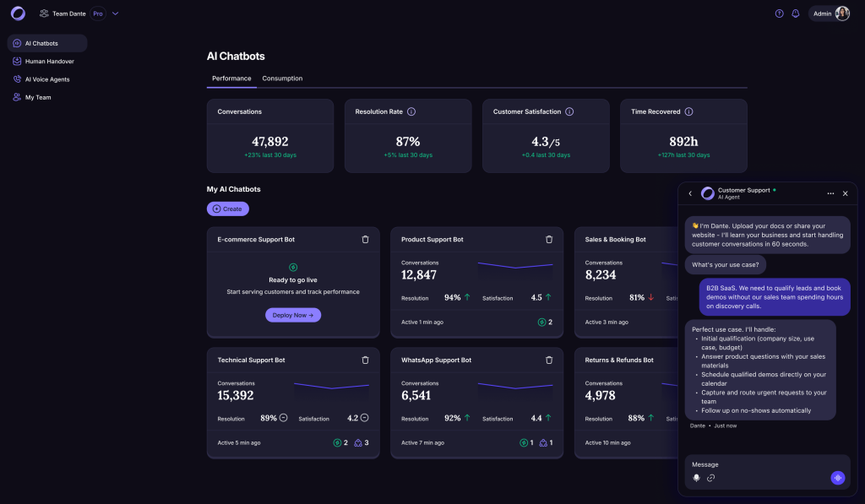Start a voice conversation with the purple button
Image resolution: width=865 pixels, height=504 pixels.
tap(837, 477)
